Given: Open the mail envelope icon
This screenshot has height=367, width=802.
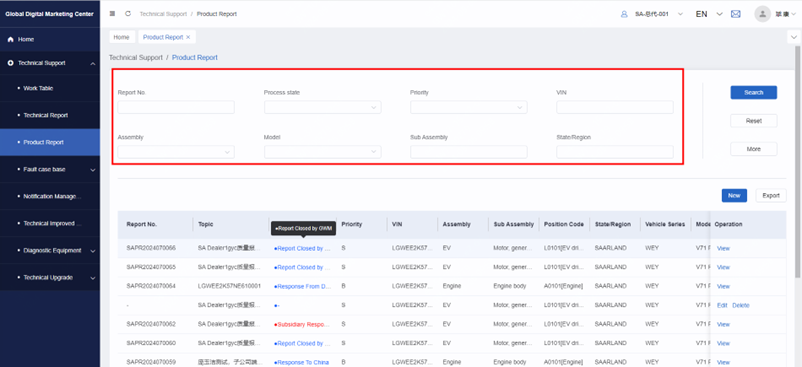Looking at the screenshot, I should (736, 14).
